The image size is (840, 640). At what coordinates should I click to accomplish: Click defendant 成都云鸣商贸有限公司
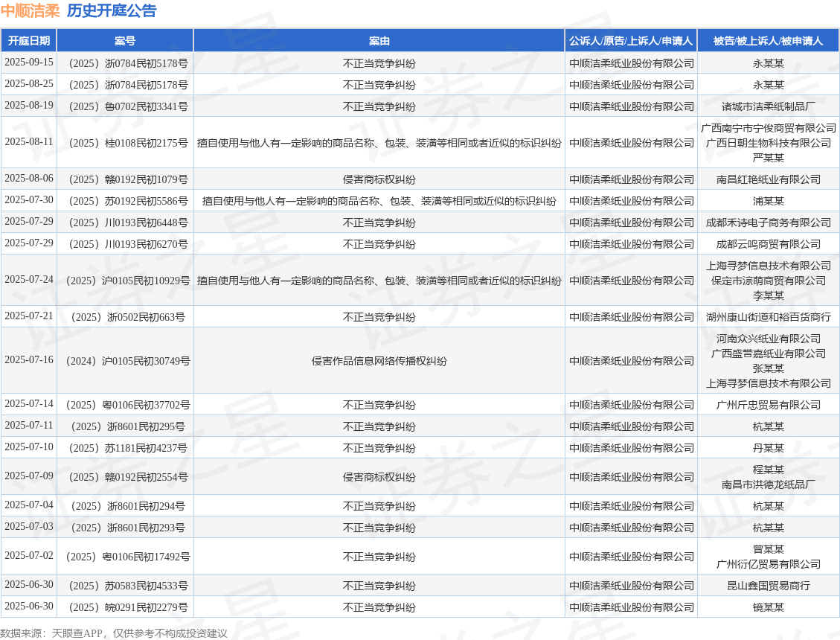769,244
